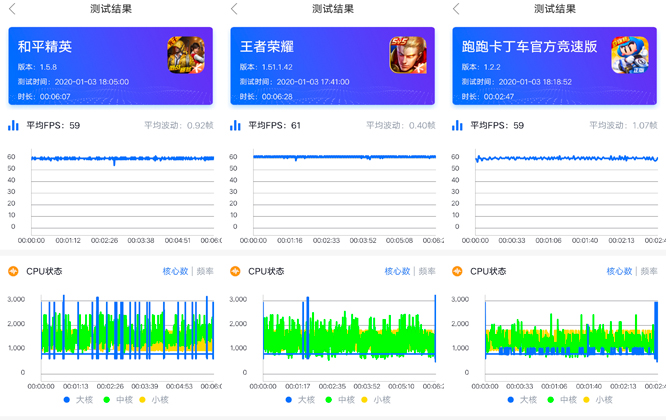Switch to 频率 tab in 王者荣耀 CPU section
Image resolution: width=670 pixels, height=420 pixels.
(x=427, y=271)
